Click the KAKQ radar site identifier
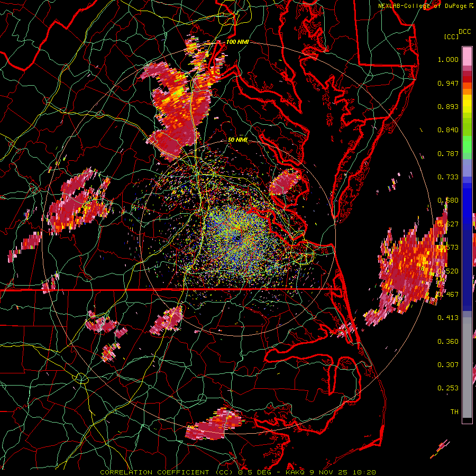This screenshot has width=476, height=476. pos(296,472)
